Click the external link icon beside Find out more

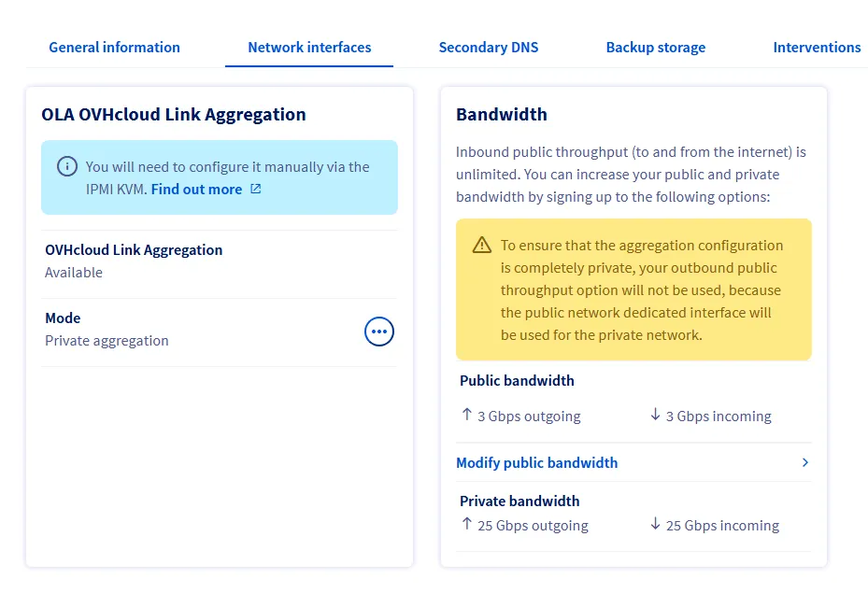[256, 190]
